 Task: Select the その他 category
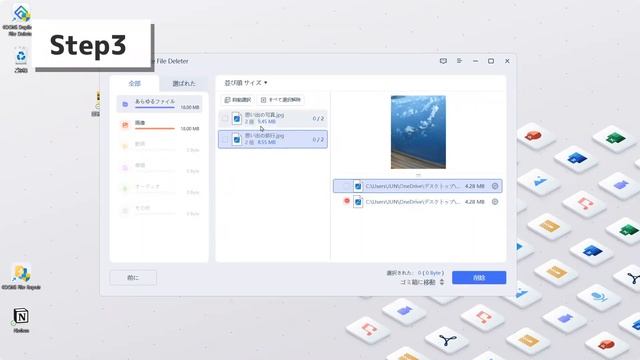click(159, 210)
